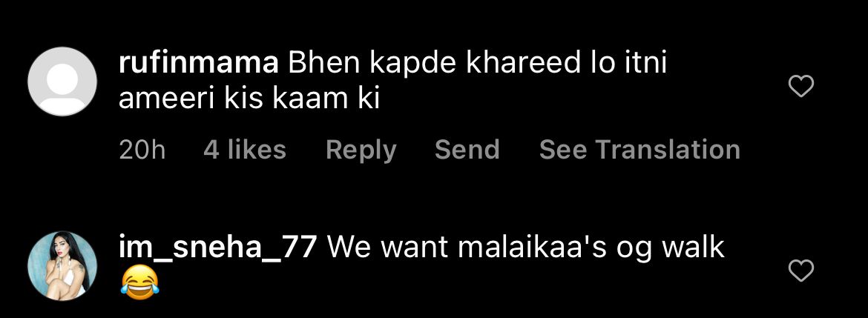The image size is (868, 318).
Task: See Translation of the Hindi comment
Action: [x=640, y=150]
